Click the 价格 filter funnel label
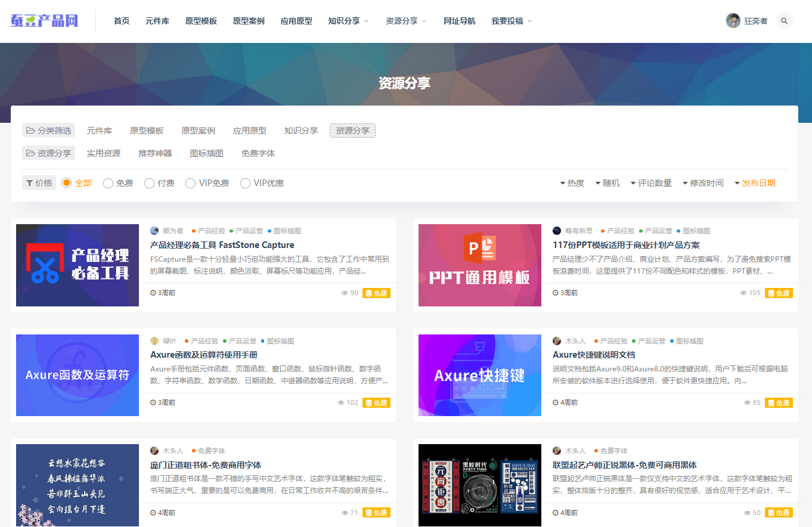This screenshot has width=812, height=527. [x=39, y=183]
